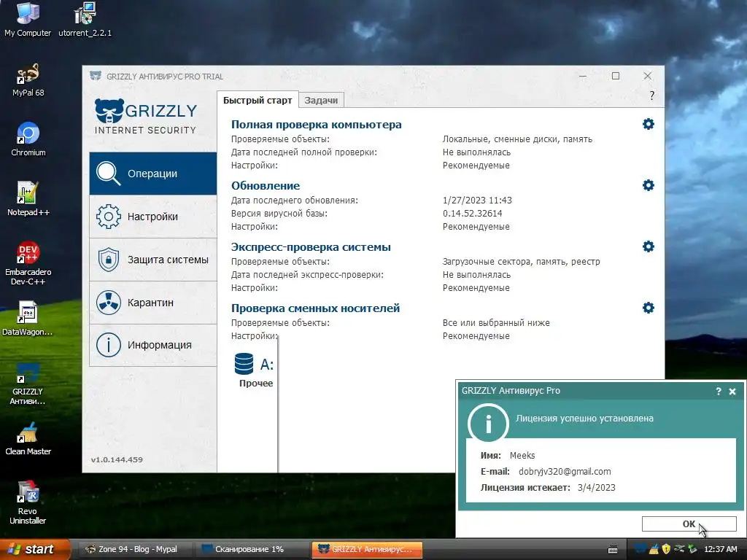747x560 pixels.
Task: Click virus database version 0.14.52.32614
Action: coord(472,214)
